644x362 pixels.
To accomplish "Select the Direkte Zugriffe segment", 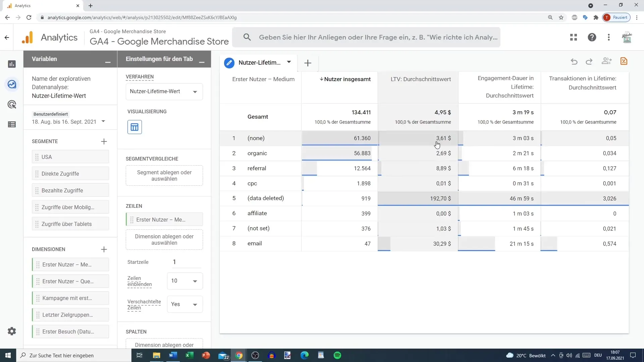I will (x=70, y=174).
